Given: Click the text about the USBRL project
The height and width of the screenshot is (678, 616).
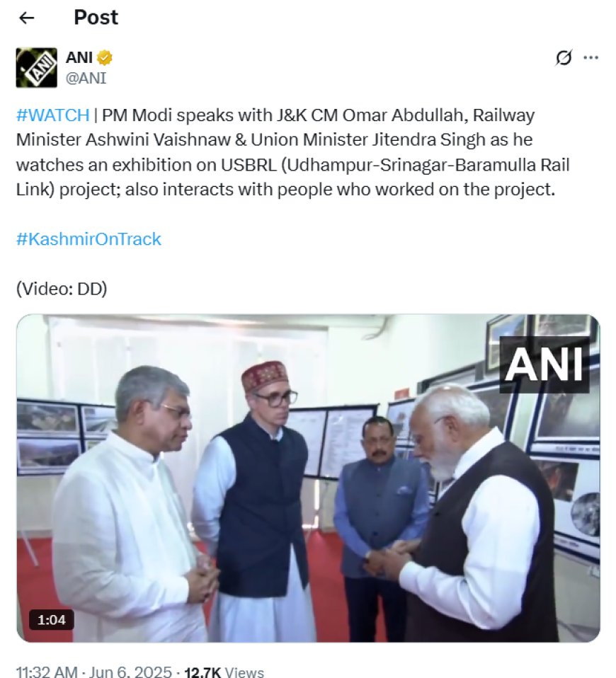Looking at the screenshot, I should click(293, 165).
